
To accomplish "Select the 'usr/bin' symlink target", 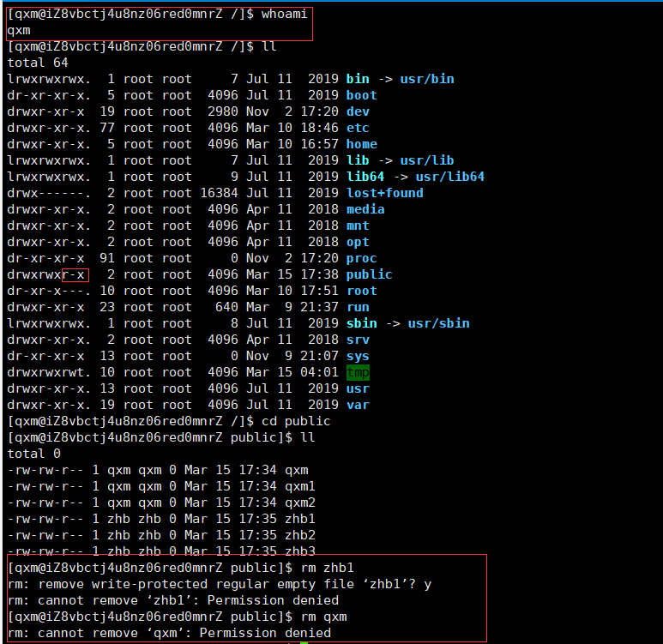I will [427, 79].
